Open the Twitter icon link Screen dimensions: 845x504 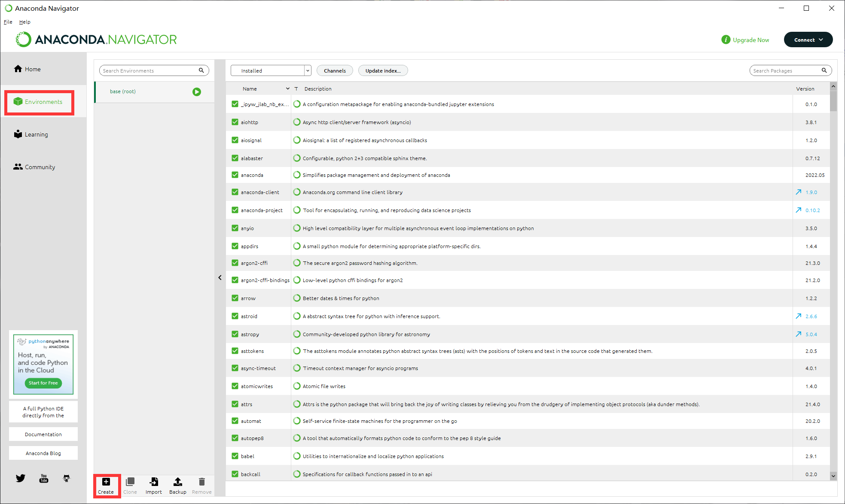tap(21, 478)
